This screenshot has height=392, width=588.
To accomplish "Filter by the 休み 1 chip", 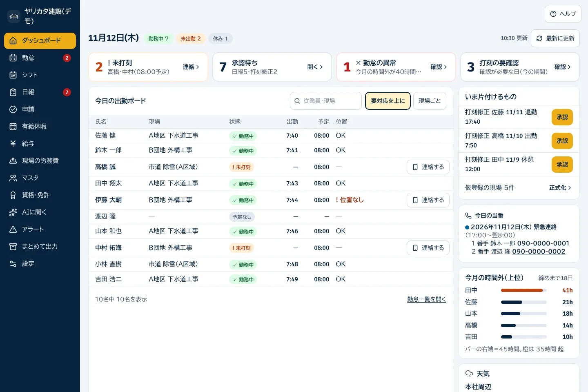I will 220,38.
